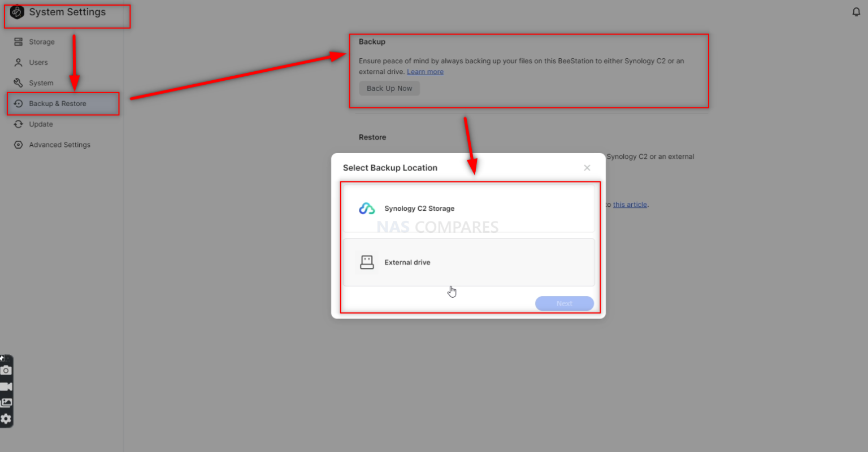Start recording with the video camera icon
This screenshot has height=452, width=868.
[6, 386]
